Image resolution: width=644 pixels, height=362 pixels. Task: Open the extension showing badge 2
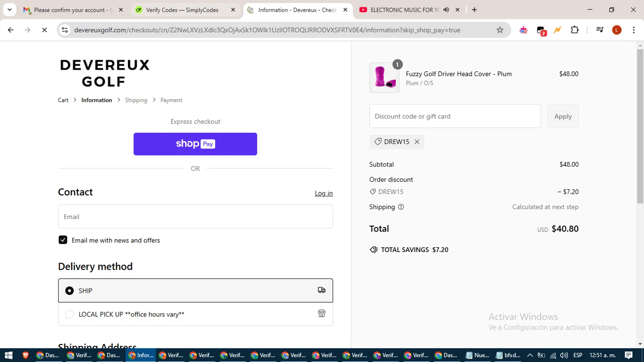coord(541,30)
